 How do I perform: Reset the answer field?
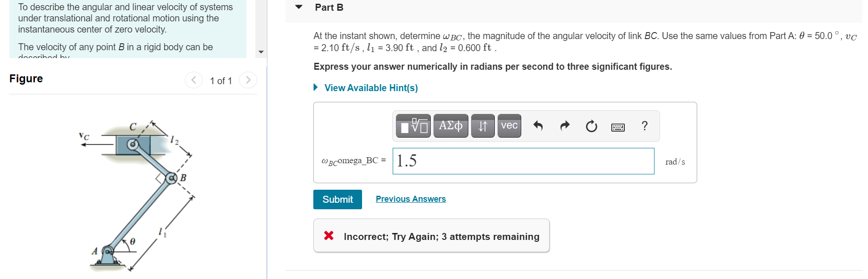click(x=590, y=126)
